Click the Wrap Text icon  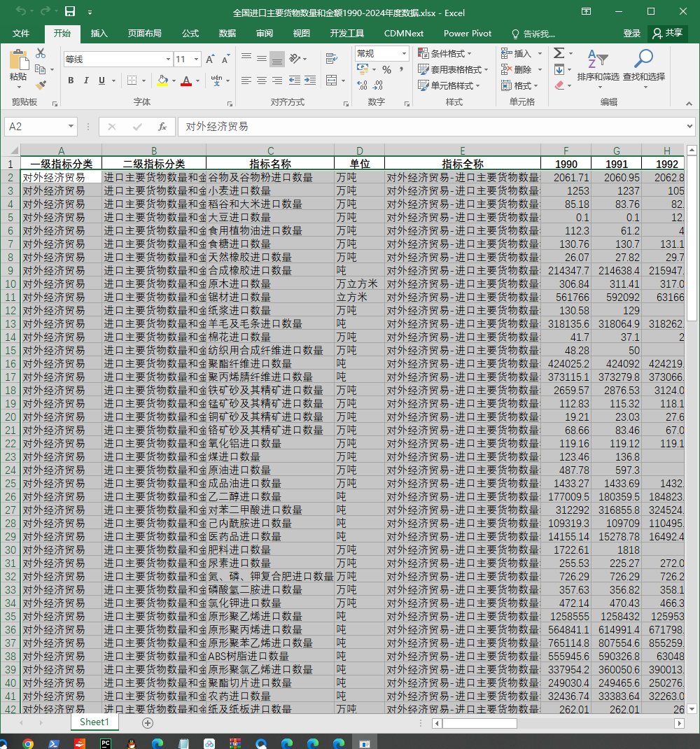click(x=331, y=58)
